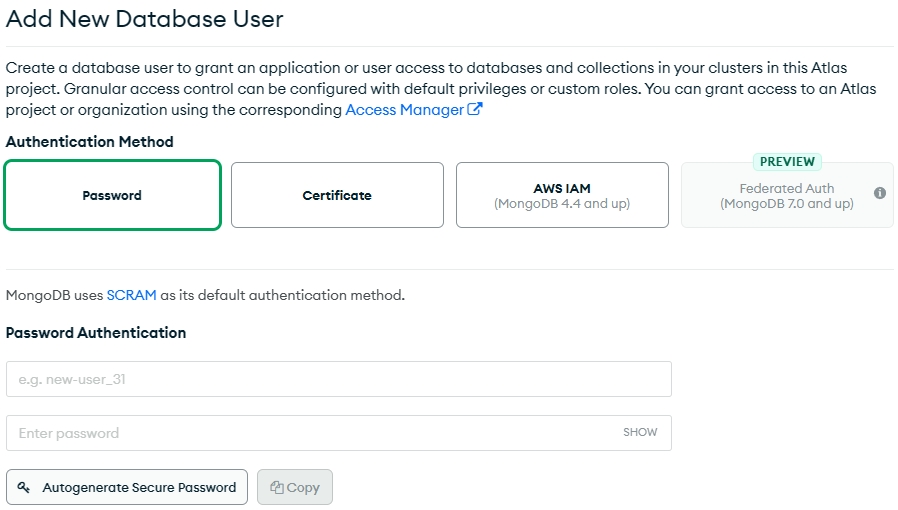Click the Password Authentication section heading
Viewport: 898px width, 510px height.
pos(96,333)
